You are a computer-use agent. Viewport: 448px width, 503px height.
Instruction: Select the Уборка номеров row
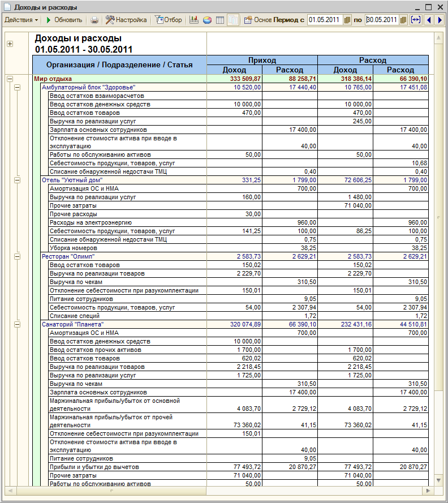pos(238,248)
